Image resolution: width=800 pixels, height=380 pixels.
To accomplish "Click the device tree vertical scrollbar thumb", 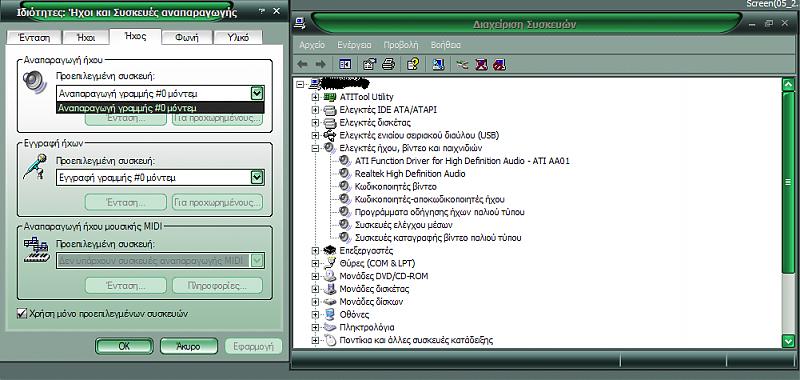I will [x=788, y=183].
